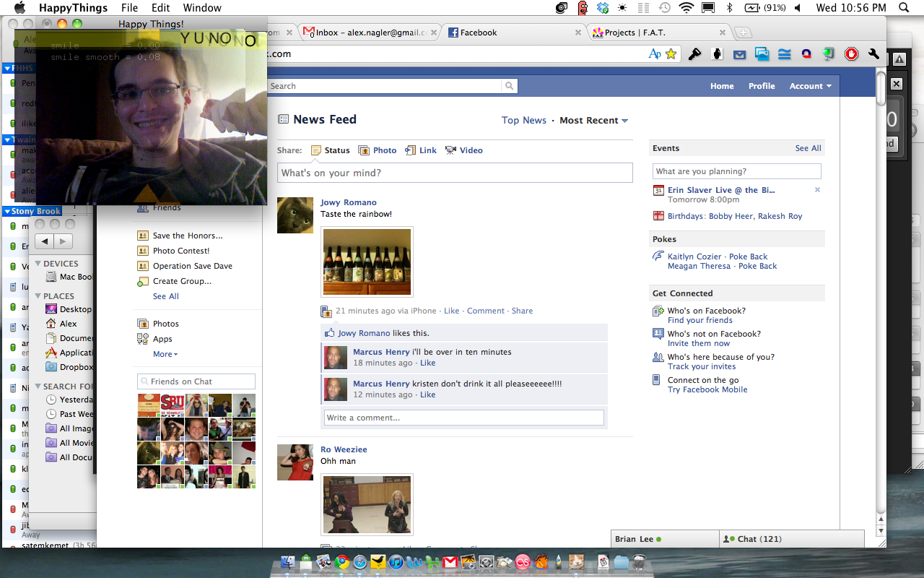
Task: Select the Photo share option
Action: 378,150
